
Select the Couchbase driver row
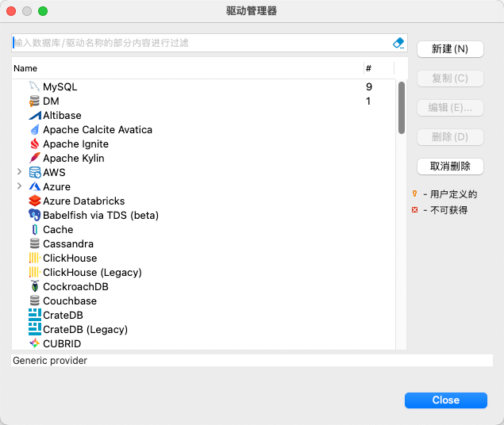[204, 301]
